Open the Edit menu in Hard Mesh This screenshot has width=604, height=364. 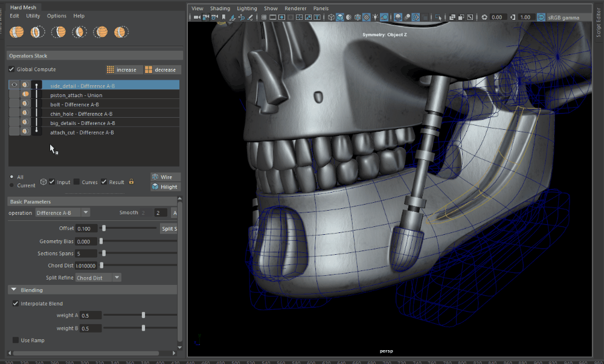click(14, 16)
